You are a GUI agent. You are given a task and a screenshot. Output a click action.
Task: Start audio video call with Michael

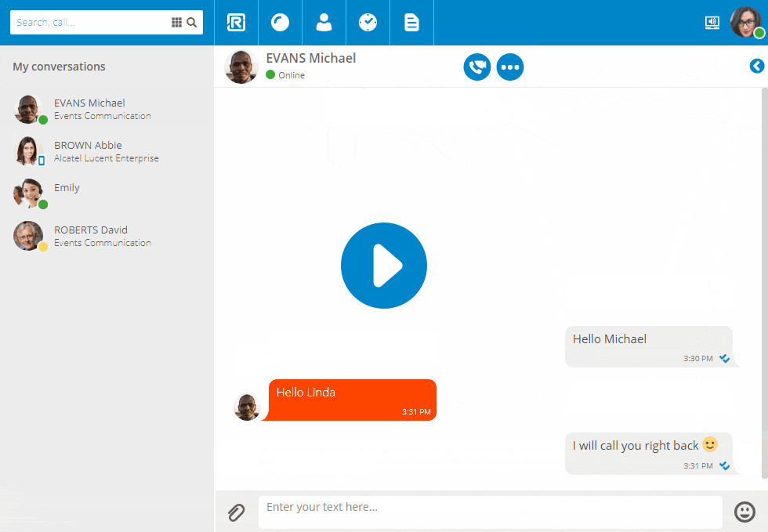coord(477,67)
